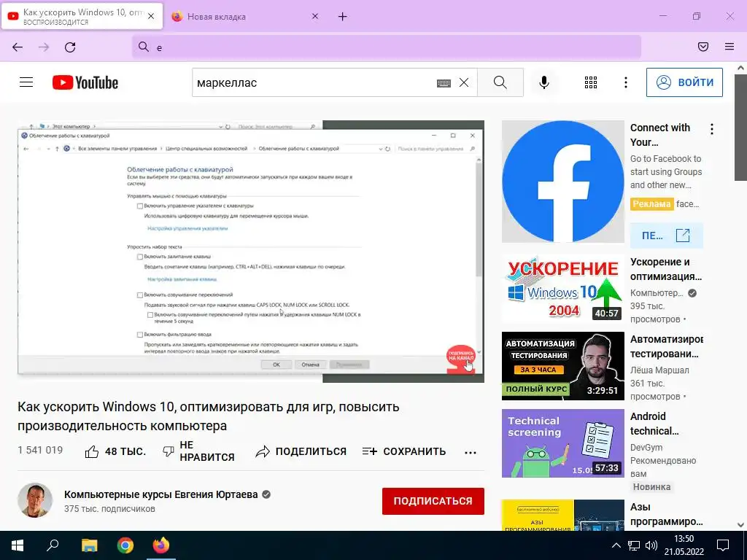Show hidden tray icons chevron
Image resolution: width=747 pixels, height=560 pixels.
pos(616,545)
